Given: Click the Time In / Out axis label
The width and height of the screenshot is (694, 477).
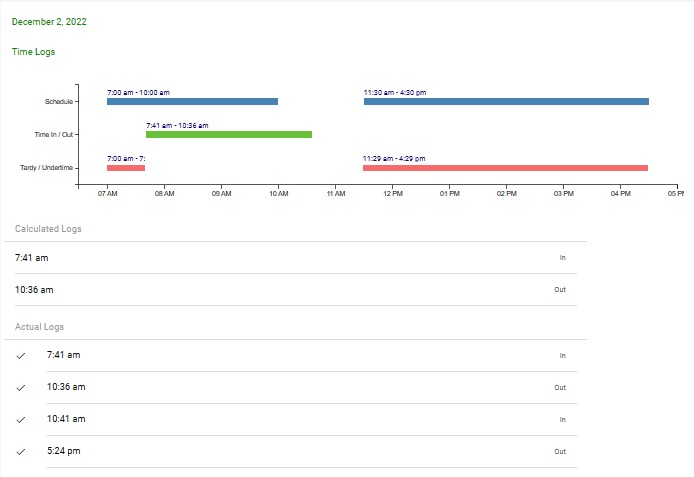Looking at the screenshot, I should pyautogui.click(x=54, y=134).
